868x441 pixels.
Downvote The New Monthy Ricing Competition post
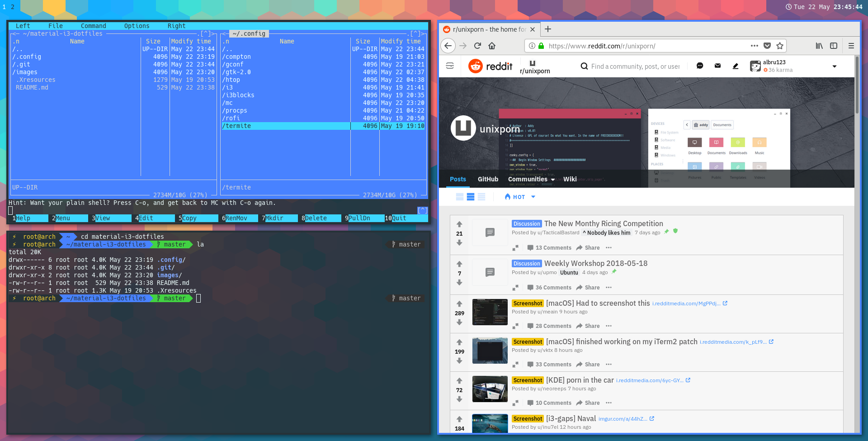point(459,243)
